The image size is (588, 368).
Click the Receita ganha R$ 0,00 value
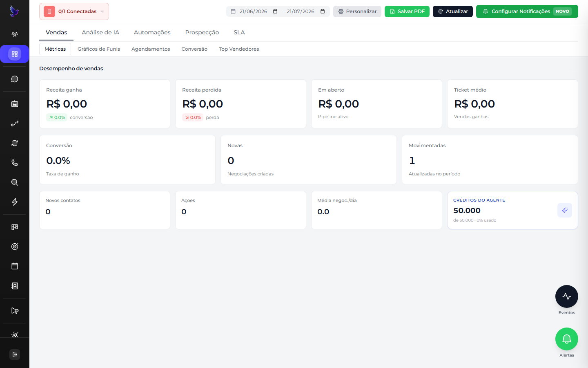point(67,104)
